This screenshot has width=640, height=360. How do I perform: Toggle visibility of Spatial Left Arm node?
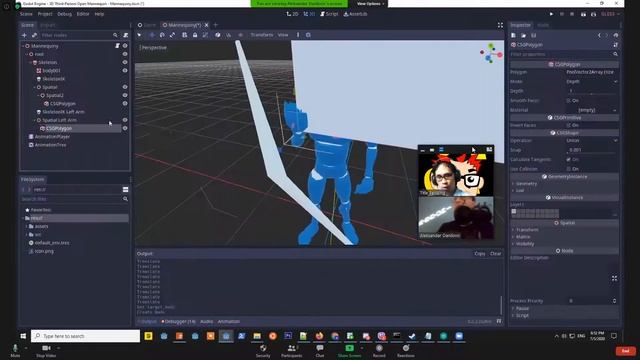click(125, 120)
